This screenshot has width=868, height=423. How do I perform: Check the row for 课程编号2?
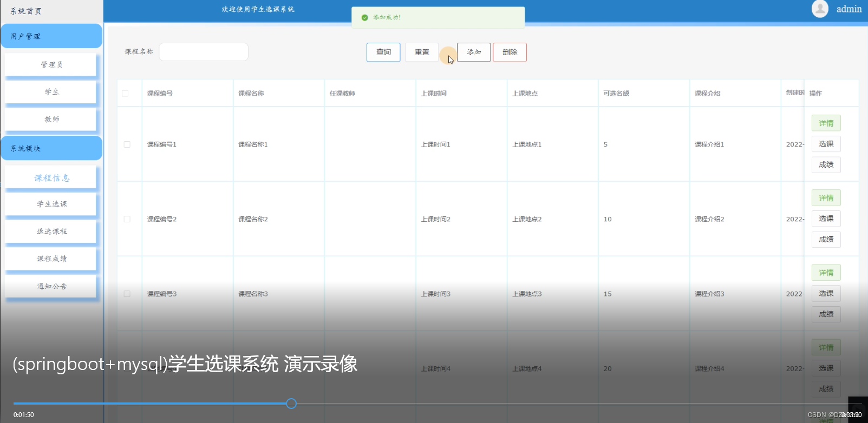127,219
